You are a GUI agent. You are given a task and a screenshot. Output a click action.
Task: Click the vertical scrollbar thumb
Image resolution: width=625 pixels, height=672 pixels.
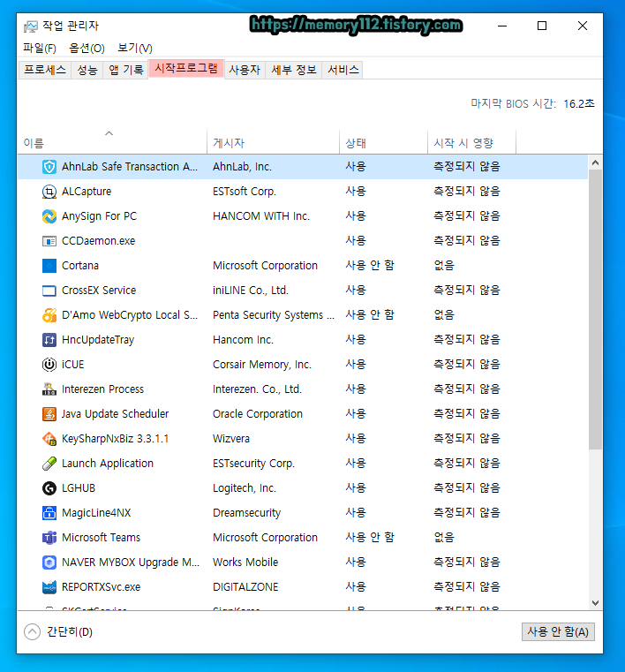pyautogui.click(x=595, y=309)
